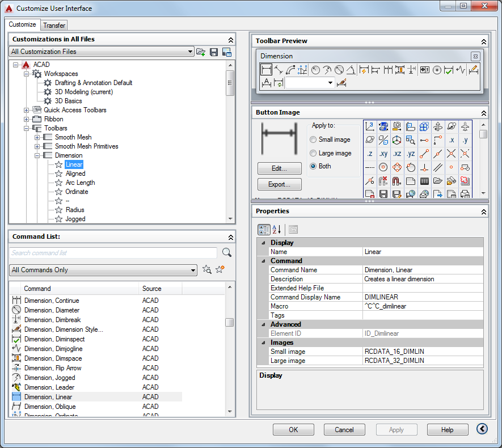Collapse the Properties pane
The height and width of the screenshot is (448, 502).
point(483,212)
